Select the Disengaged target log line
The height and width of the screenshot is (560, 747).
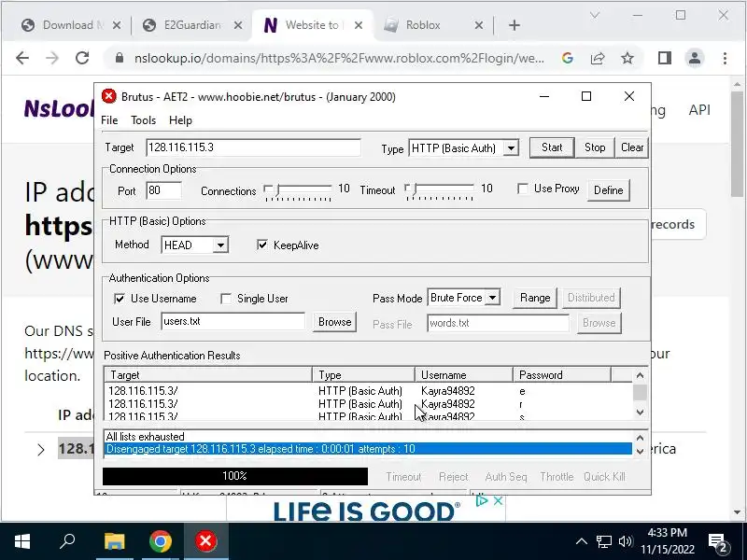click(x=368, y=449)
